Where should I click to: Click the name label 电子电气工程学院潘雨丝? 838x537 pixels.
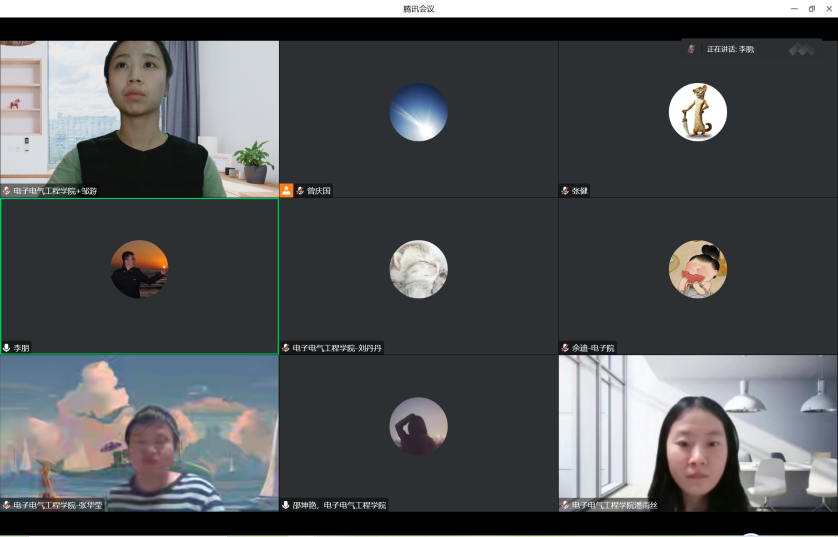tap(614, 505)
